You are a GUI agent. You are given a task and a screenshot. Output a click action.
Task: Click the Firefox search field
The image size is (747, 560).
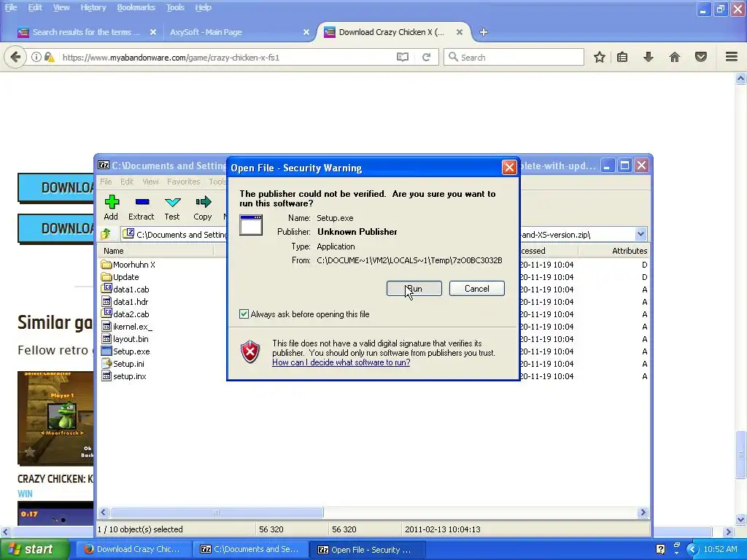[514, 57]
